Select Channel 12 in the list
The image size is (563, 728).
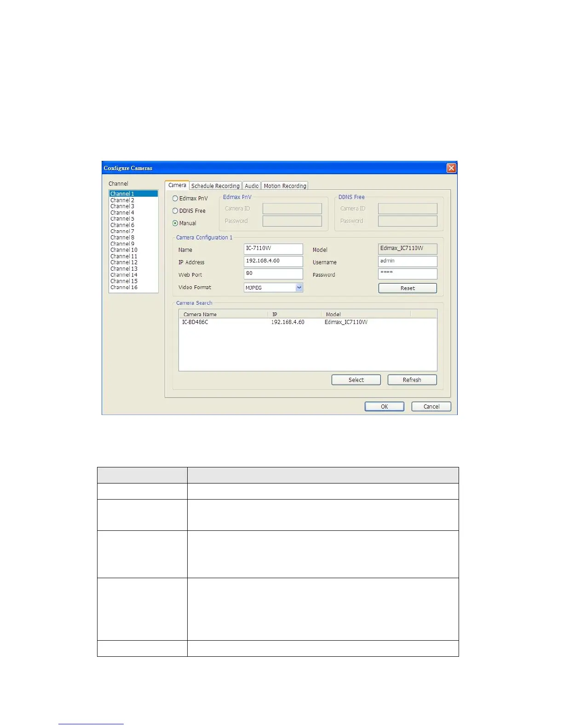pos(133,262)
